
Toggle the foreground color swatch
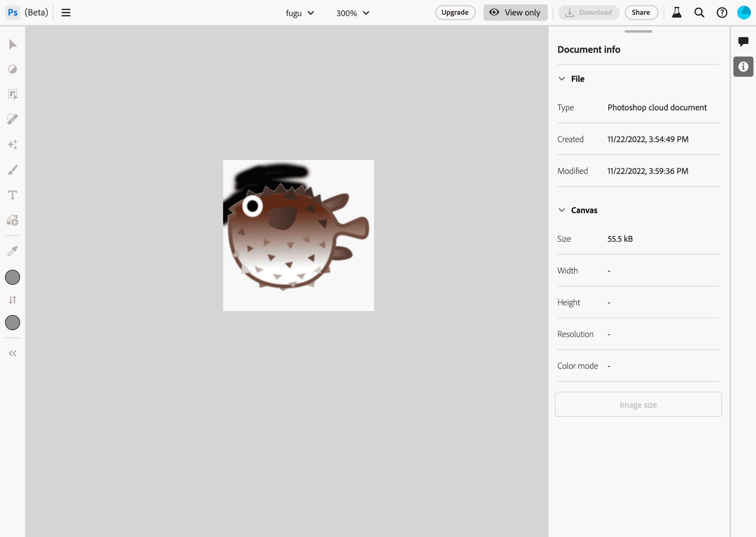pyautogui.click(x=13, y=277)
